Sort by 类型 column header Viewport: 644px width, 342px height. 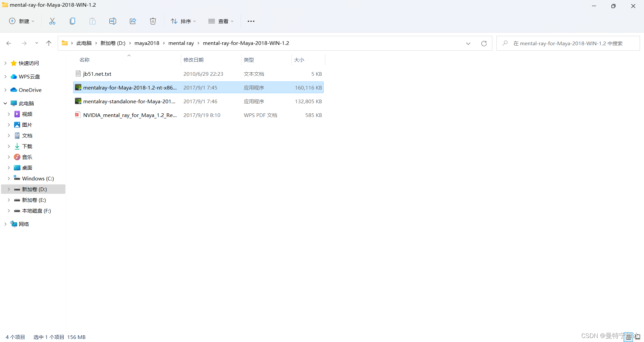249,60
